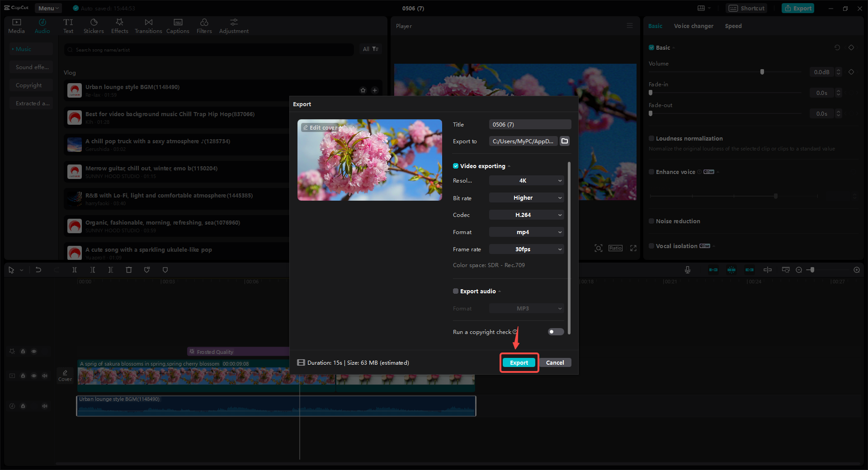Check the Export audio checkbox
Screen dimensions: 868x470
pos(456,291)
